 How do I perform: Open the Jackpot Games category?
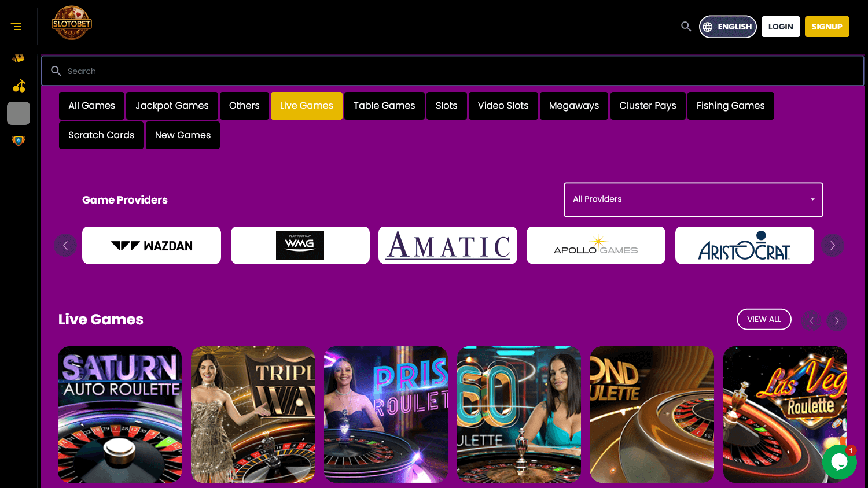[172, 105]
